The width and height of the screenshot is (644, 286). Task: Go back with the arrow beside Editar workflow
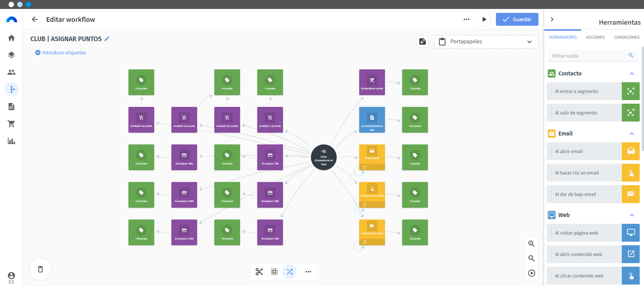[35, 19]
